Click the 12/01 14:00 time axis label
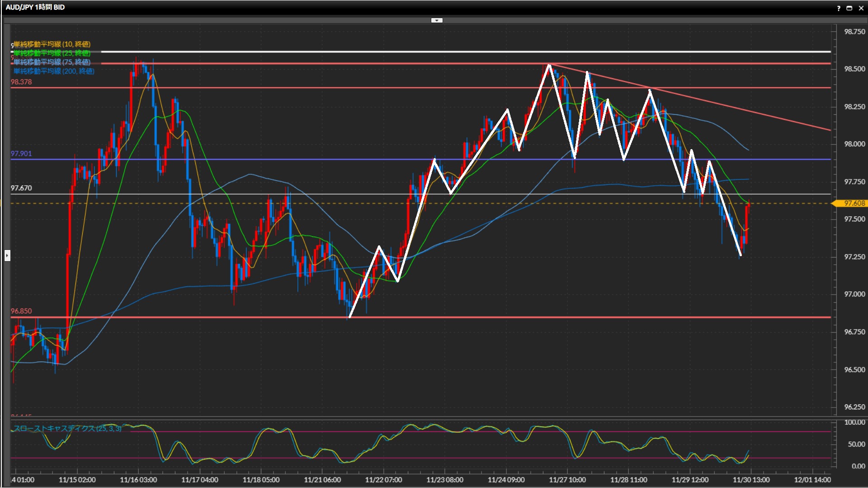 (812, 480)
